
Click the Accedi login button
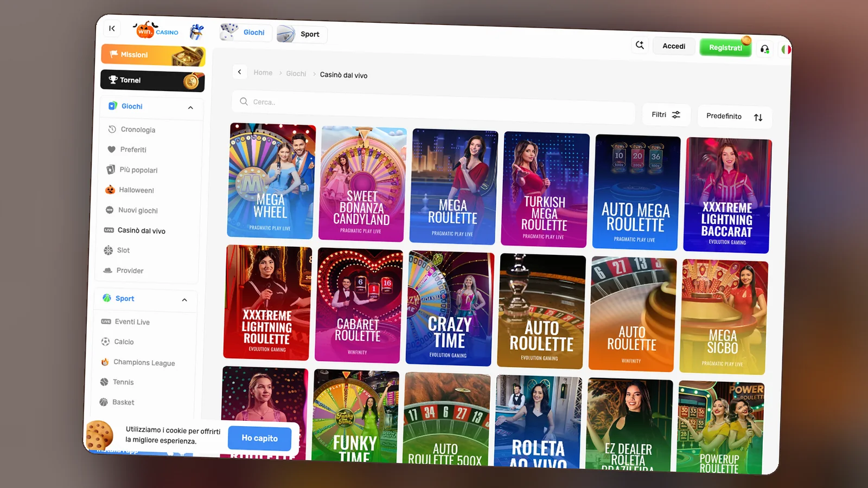tap(674, 46)
